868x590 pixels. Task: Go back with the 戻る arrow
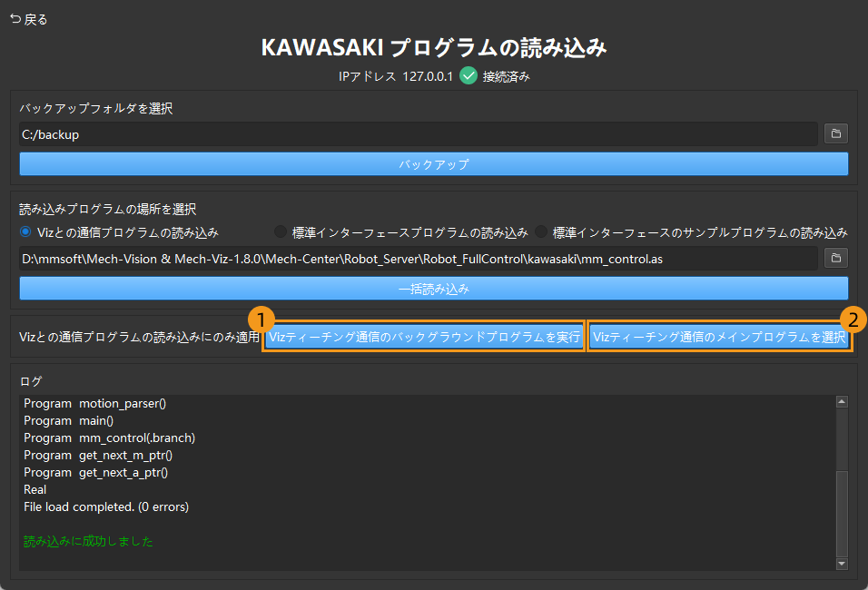click(29, 19)
